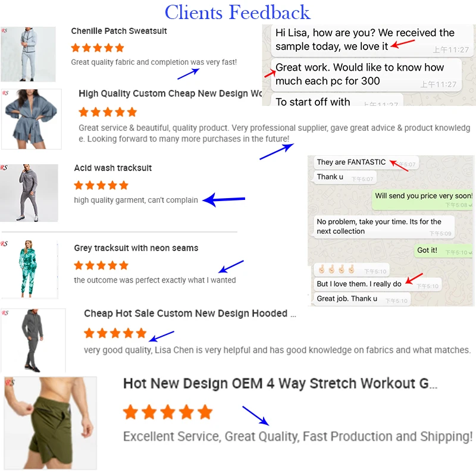Click the star rating for workout shorts
The height and width of the screenshot is (476, 476).
[x=168, y=412]
